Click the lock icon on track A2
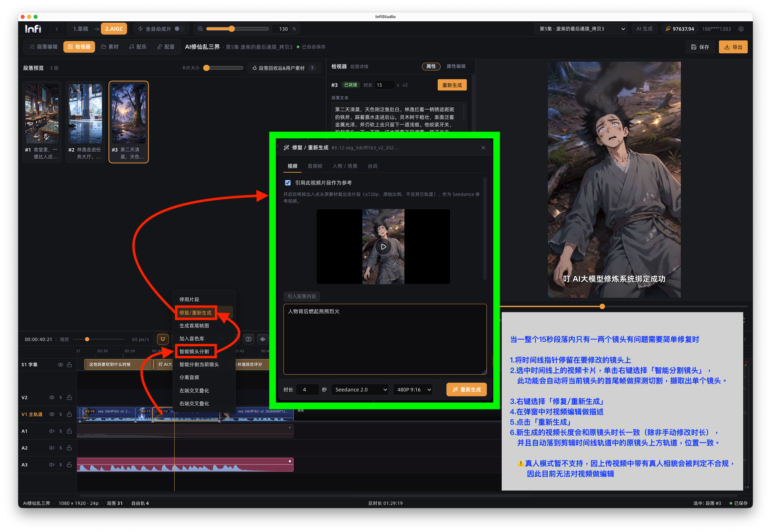 (x=69, y=448)
